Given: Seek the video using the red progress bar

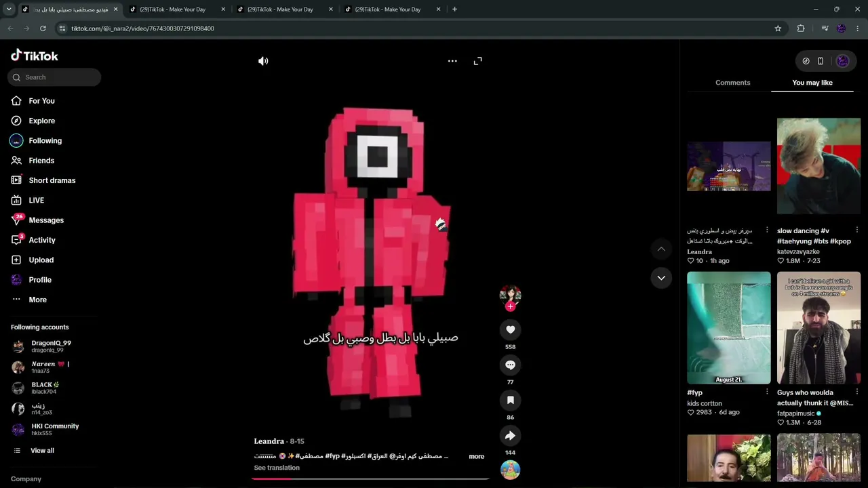Looking at the screenshot, I should coord(370,479).
